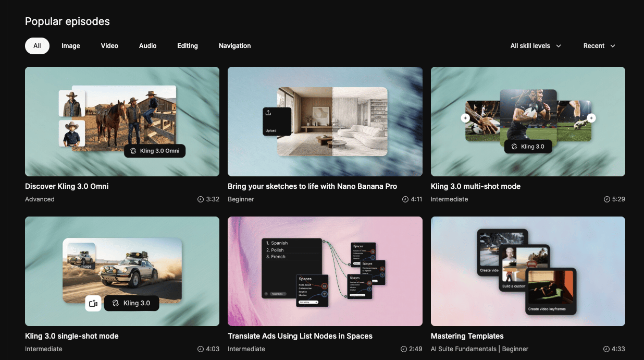This screenshot has width=644, height=360.
Task: Open the Recent sort dropdown
Action: pos(599,46)
